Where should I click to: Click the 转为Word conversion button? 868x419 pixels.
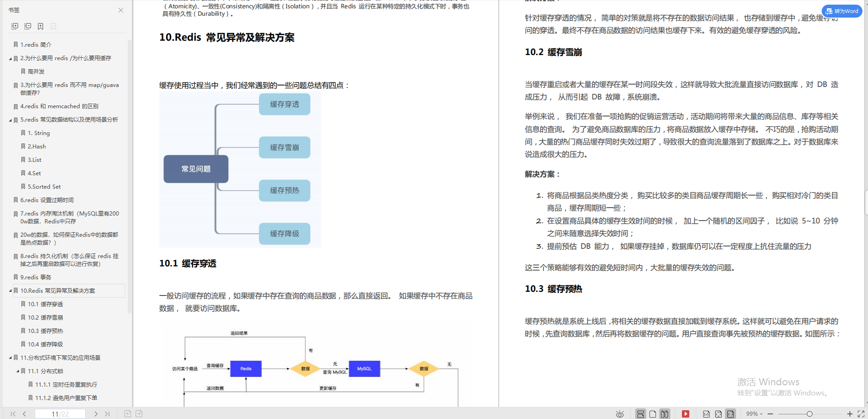[842, 11]
